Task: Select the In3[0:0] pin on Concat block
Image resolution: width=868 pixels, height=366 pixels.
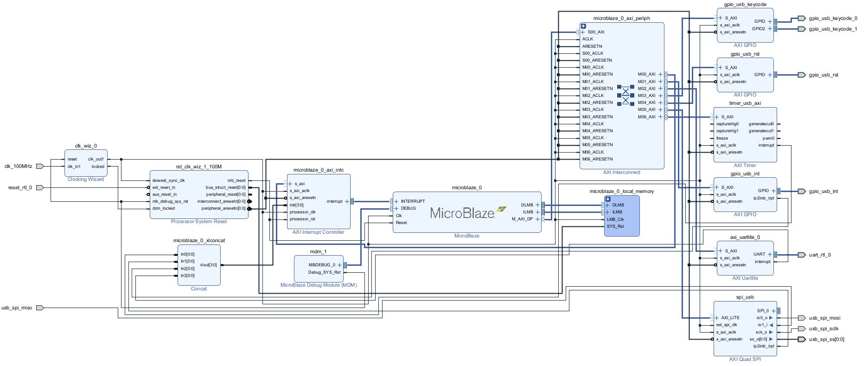Action: tap(187, 276)
